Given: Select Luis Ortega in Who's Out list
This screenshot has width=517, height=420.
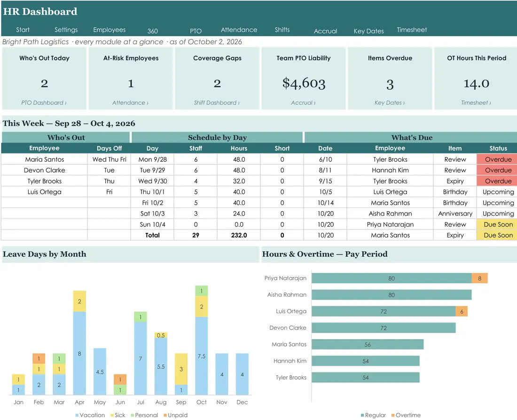Looking at the screenshot, I should (45, 192).
